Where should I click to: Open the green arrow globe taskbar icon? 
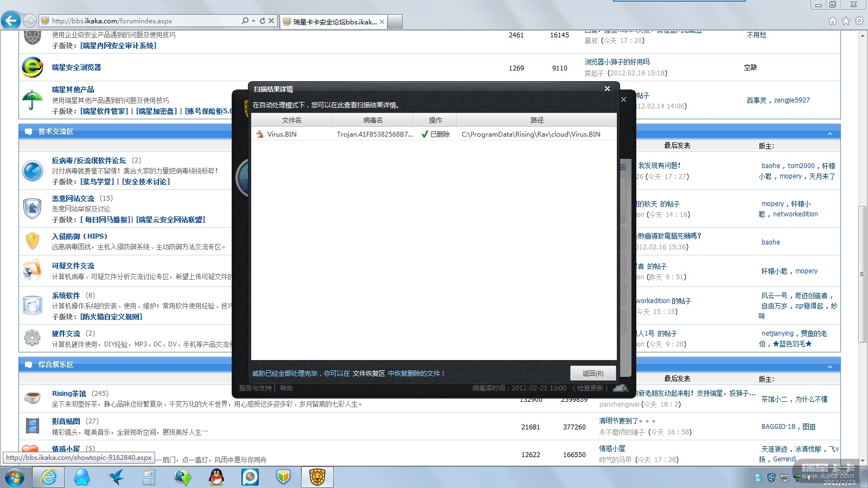click(183, 477)
